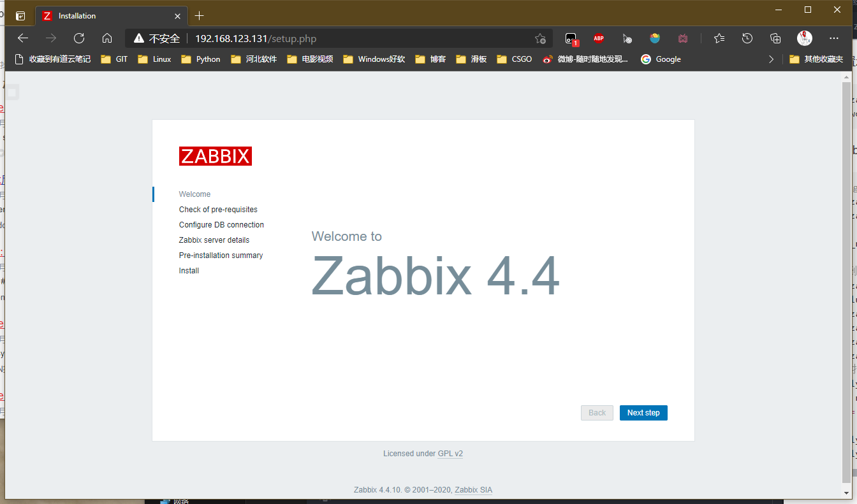Open the 滑板 bookmarks folder
This screenshot has width=857, height=504.
(471, 59)
